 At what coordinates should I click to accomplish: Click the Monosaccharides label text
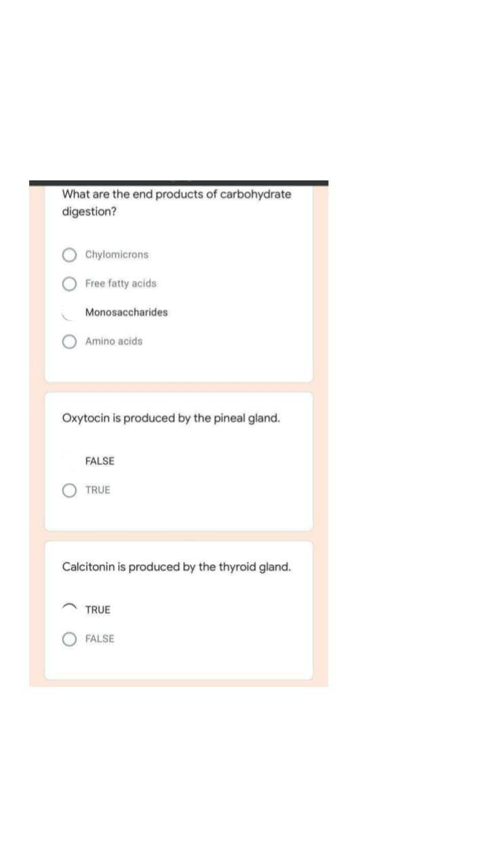(127, 312)
